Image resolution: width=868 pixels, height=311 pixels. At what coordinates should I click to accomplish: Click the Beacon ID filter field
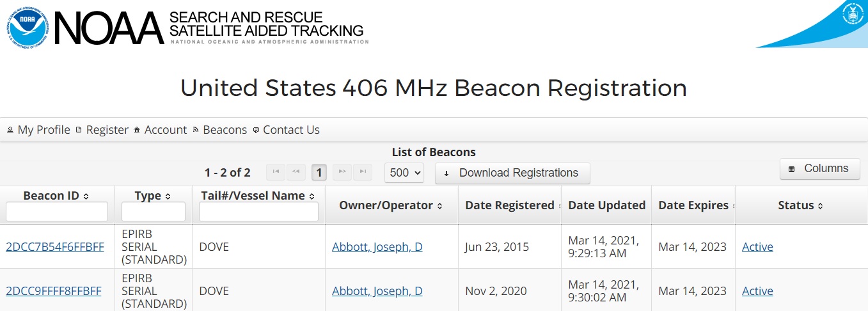click(57, 212)
